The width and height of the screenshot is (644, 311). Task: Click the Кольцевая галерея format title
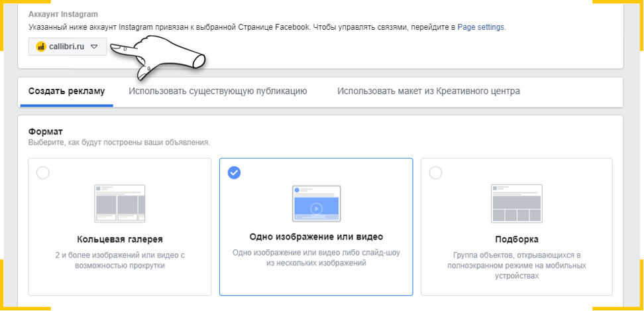[x=119, y=239]
